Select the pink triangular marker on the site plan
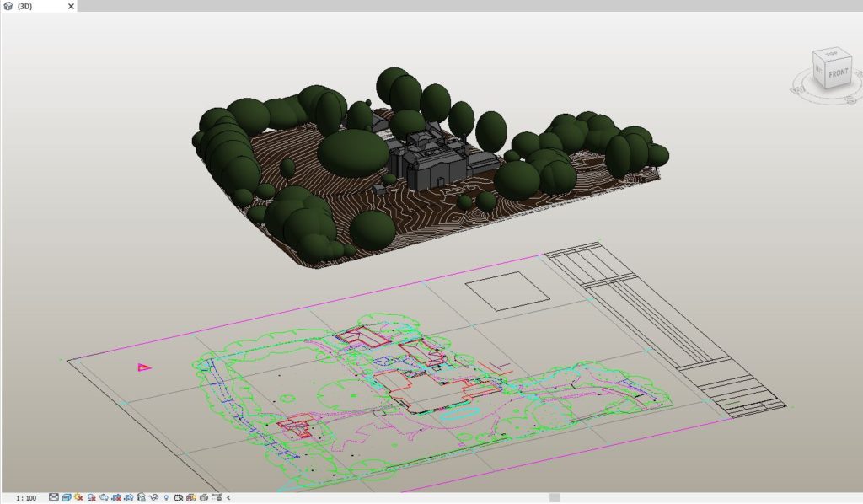The image size is (863, 504). [x=143, y=367]
